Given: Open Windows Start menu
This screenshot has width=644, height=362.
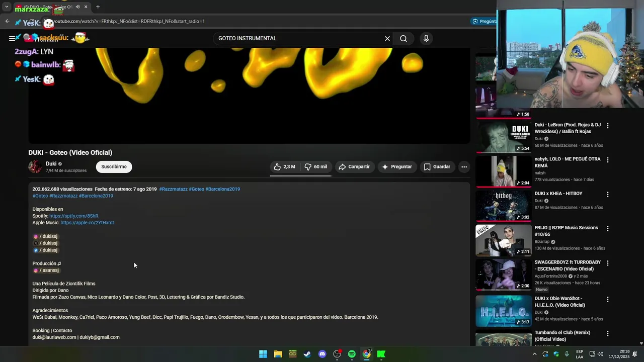Looking at the screenshot, I should click(263, 354).
